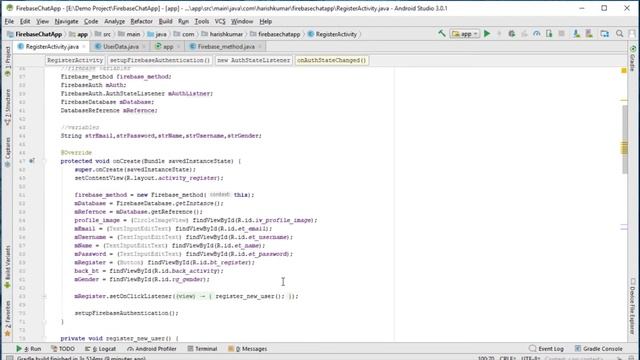Click the Make Project hammer icon
Screen dimensions: 640x360
coord(442,34)
